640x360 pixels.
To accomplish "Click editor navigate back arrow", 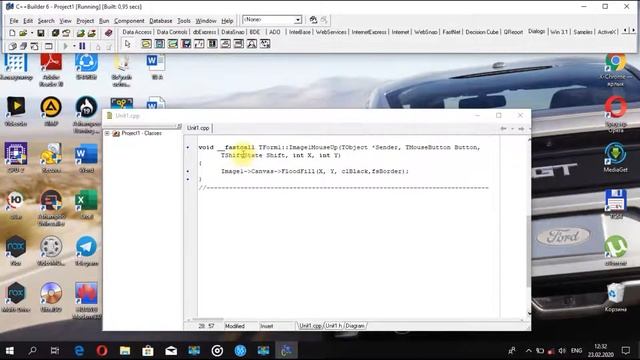I will coord(503,129).
